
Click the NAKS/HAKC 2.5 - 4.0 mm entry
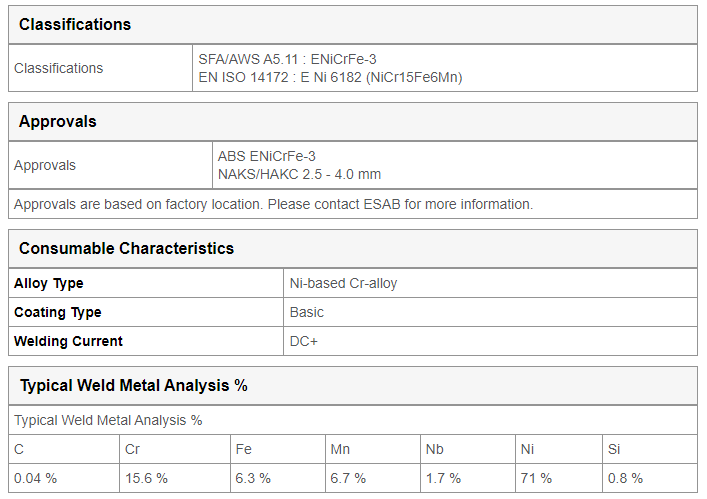pos(299,174)
